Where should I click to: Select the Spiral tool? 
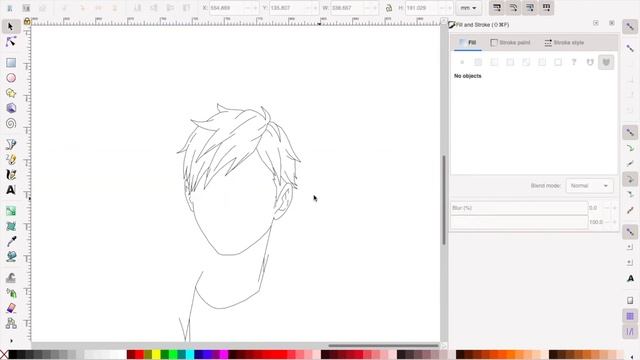11,123
